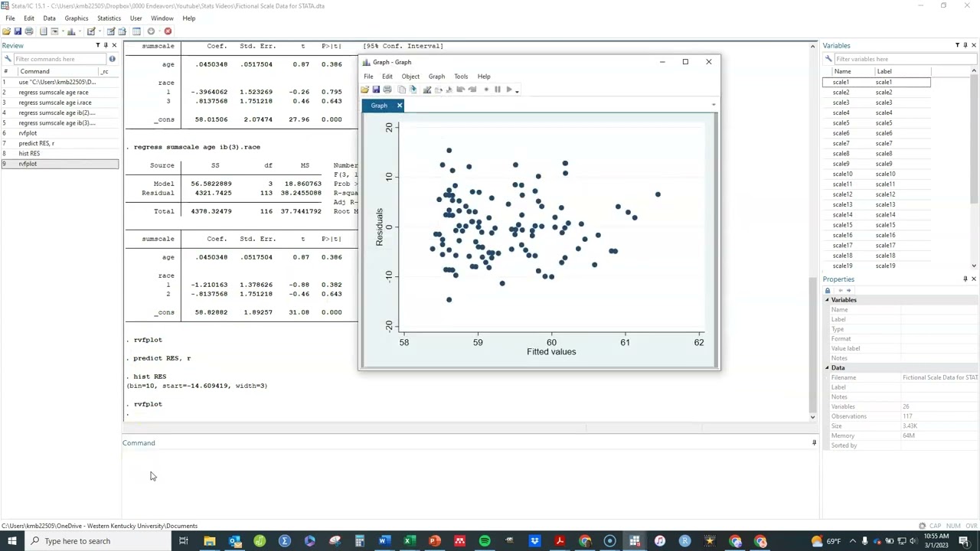Toggle the filter funnel on Variables panel

[957, 45]
